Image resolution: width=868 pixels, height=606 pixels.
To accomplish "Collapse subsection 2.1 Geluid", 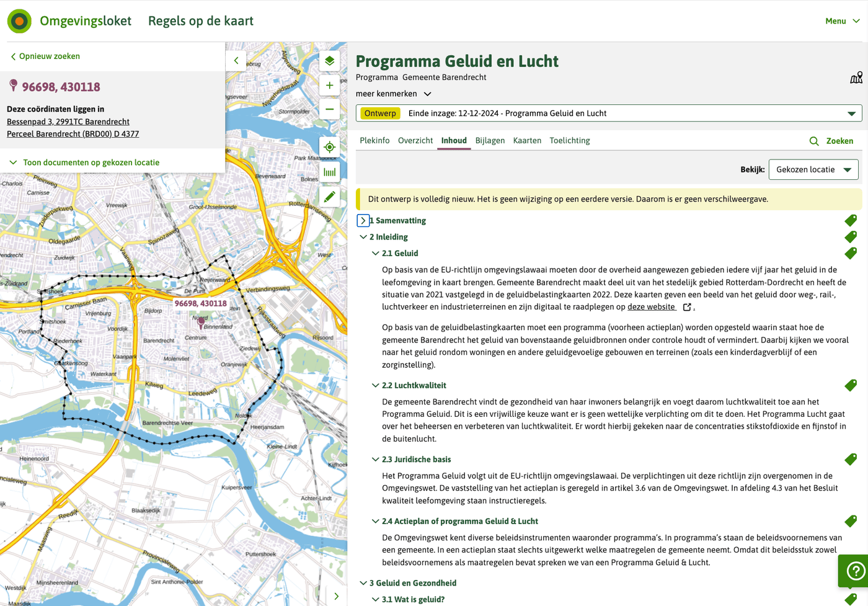I will (x=375, y=253).
